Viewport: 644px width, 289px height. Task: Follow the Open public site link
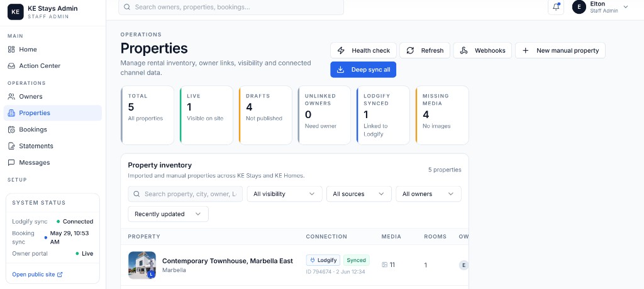(x=37, y=274)
